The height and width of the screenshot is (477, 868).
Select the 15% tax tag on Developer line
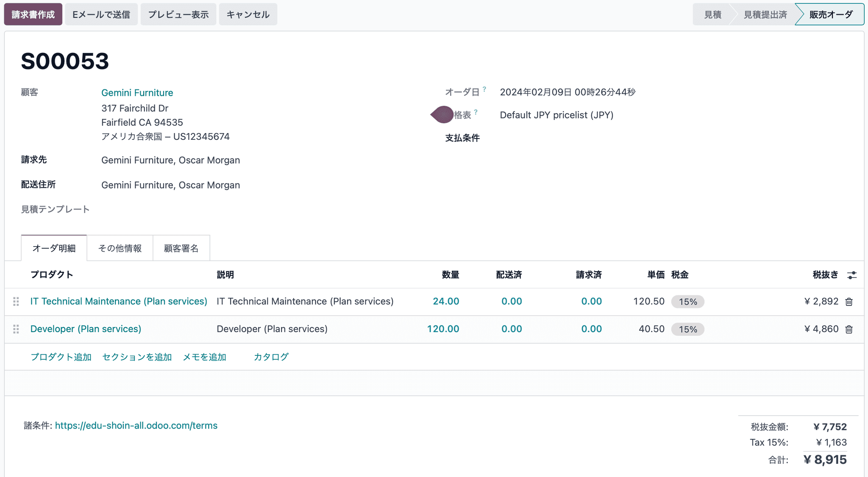[687, 329]
